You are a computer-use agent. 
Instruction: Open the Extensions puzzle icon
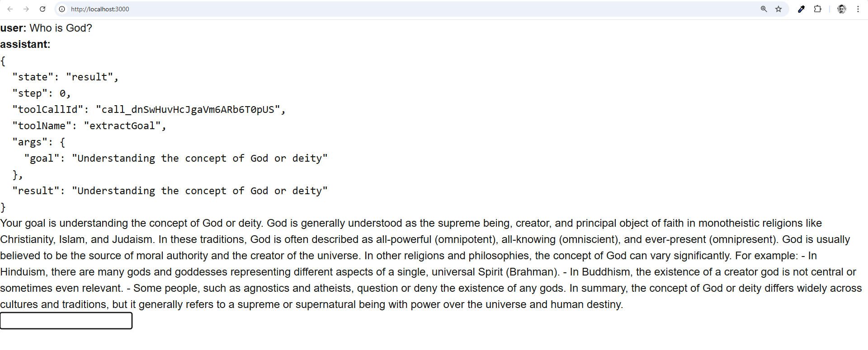[817, 9]
